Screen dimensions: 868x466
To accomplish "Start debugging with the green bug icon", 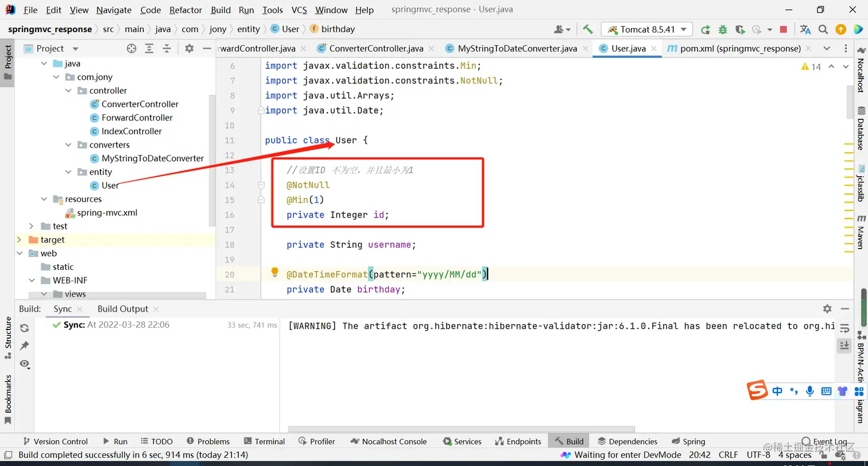I will (x=723, y=29).
